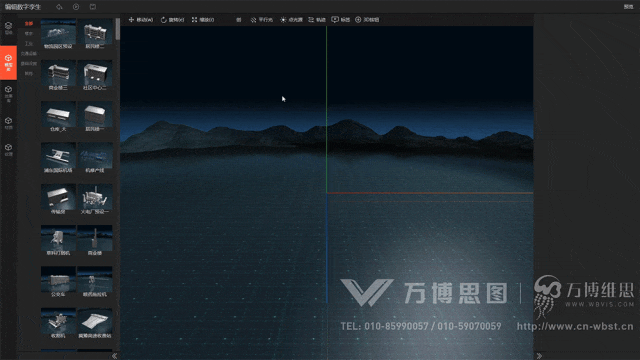Click the play preview icon in the title bar
The height and width of the screenshot is (360, 640).
(x=76, y=7)
